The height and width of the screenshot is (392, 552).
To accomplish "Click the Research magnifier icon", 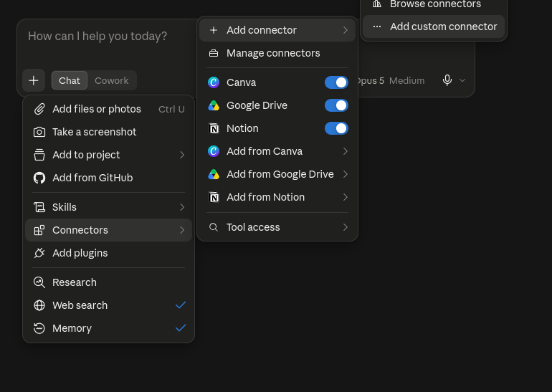I will pos(39,282).
